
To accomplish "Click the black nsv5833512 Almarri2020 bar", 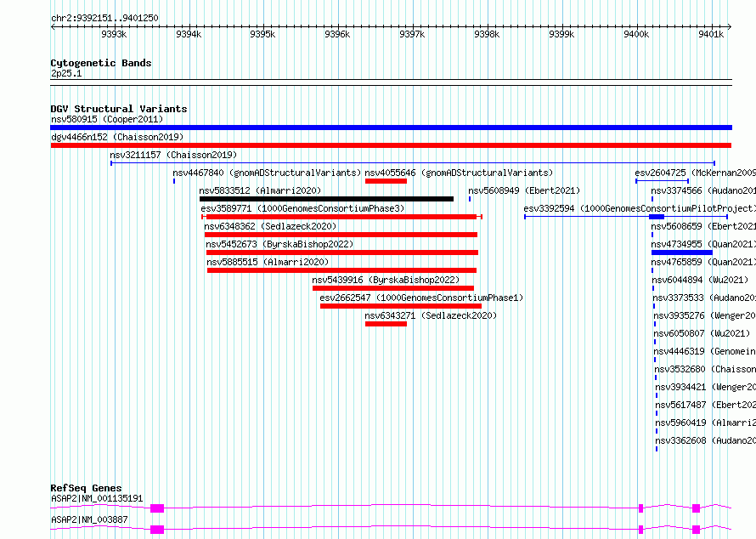I will [326, 199].
